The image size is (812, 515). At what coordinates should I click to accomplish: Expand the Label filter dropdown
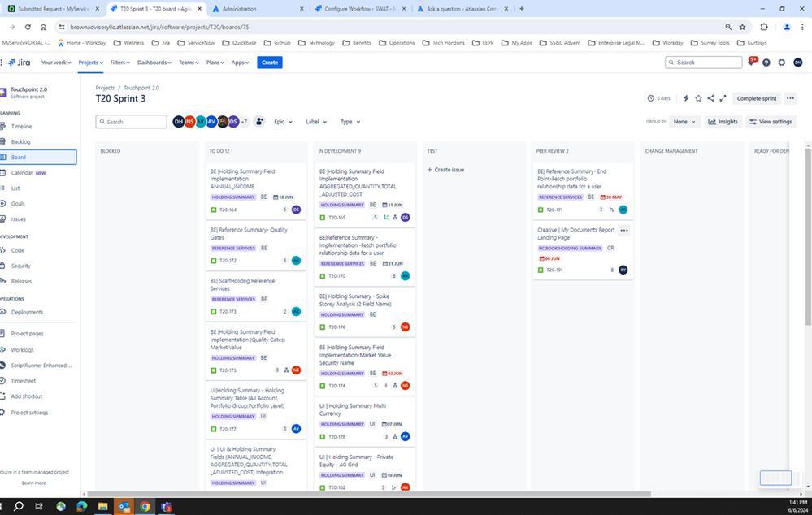click(316, 122)
